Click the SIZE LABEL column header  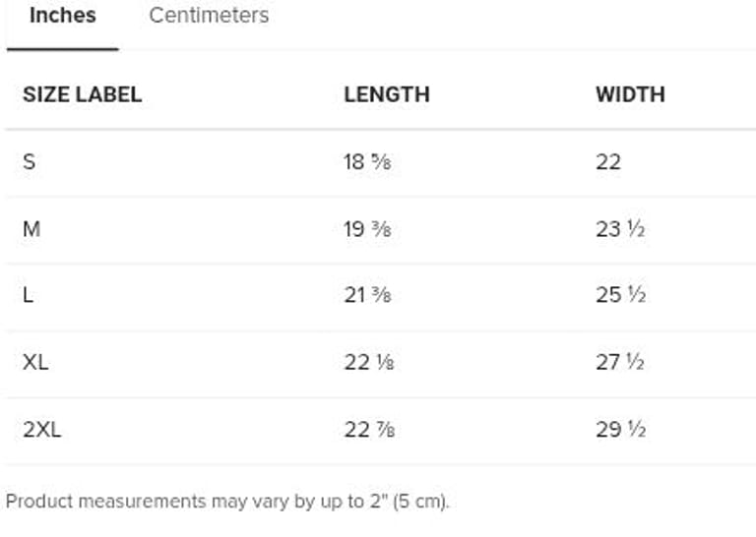(x=82, y=94)
